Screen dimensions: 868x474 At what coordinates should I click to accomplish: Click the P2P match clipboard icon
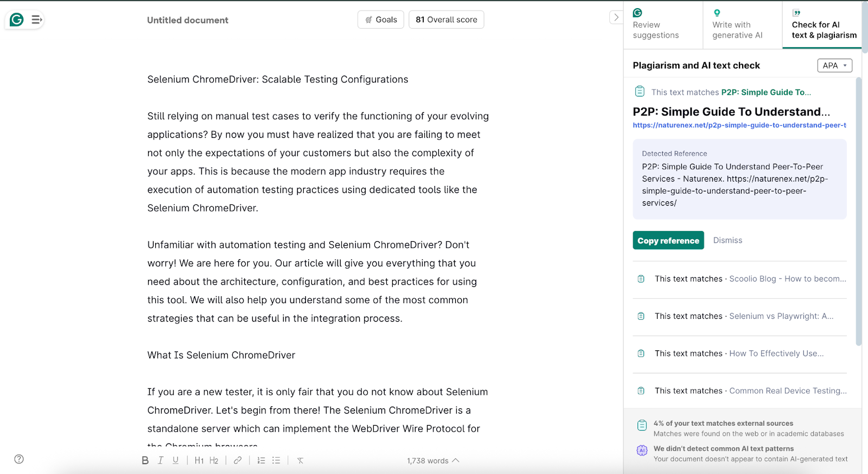coord(640,92)
